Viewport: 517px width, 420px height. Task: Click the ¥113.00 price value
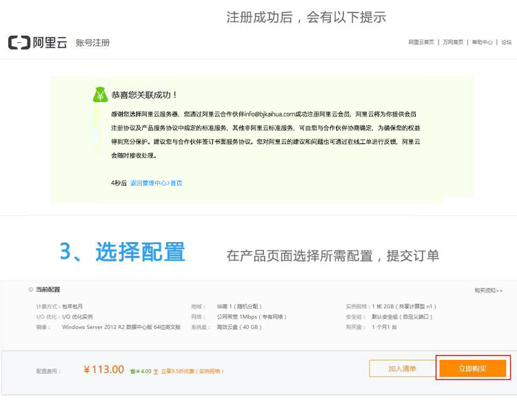[104, 370]
